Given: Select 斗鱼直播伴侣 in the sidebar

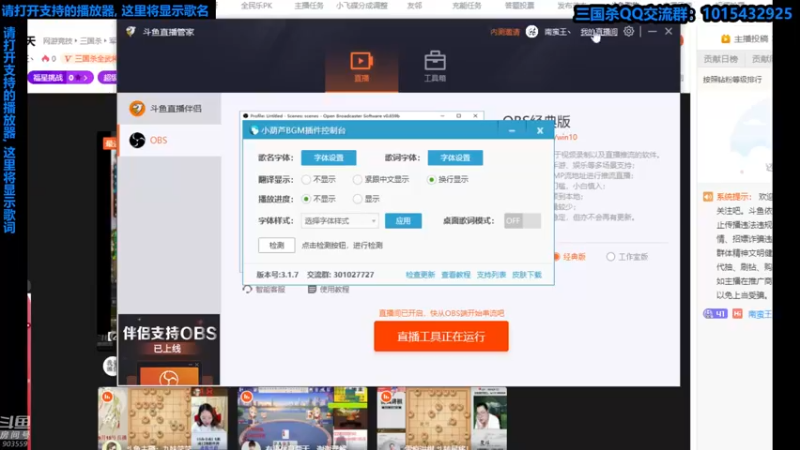Looking at the screenshot, I should point(169,109).
